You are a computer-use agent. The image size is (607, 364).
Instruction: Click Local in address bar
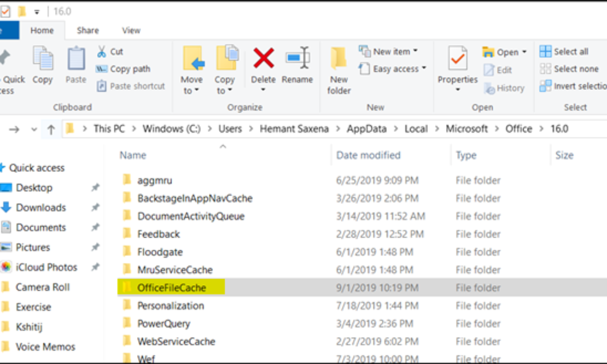click(x=416, y=129)
